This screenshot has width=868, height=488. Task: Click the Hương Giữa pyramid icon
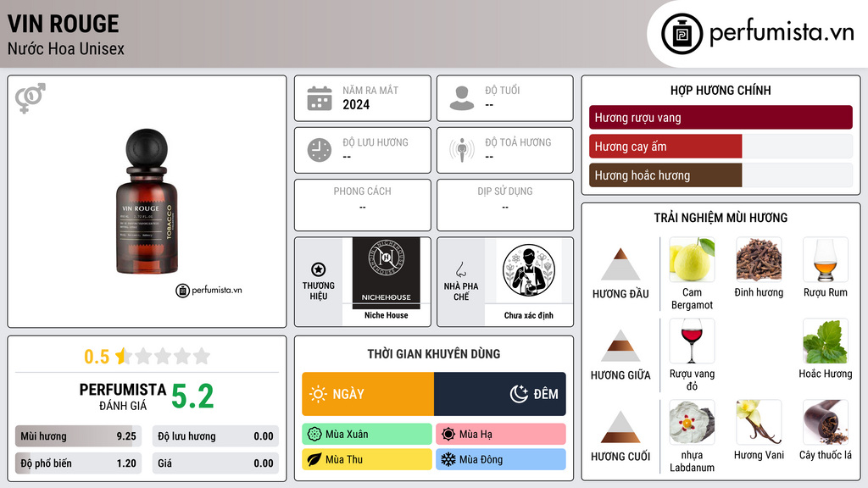click(620, 346)
